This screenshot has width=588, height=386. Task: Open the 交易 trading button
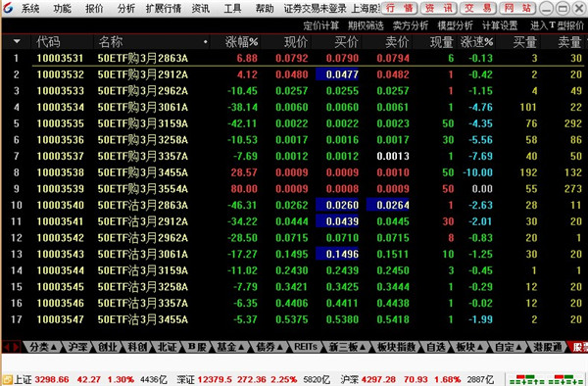click(x=478, y=8)
